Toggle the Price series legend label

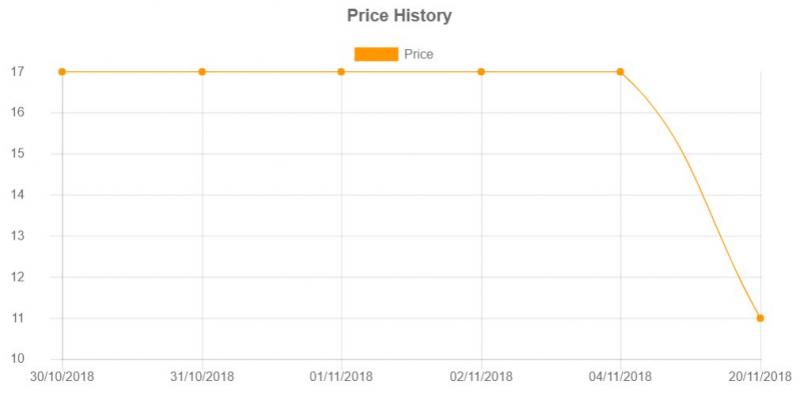[x=418, y=54]
